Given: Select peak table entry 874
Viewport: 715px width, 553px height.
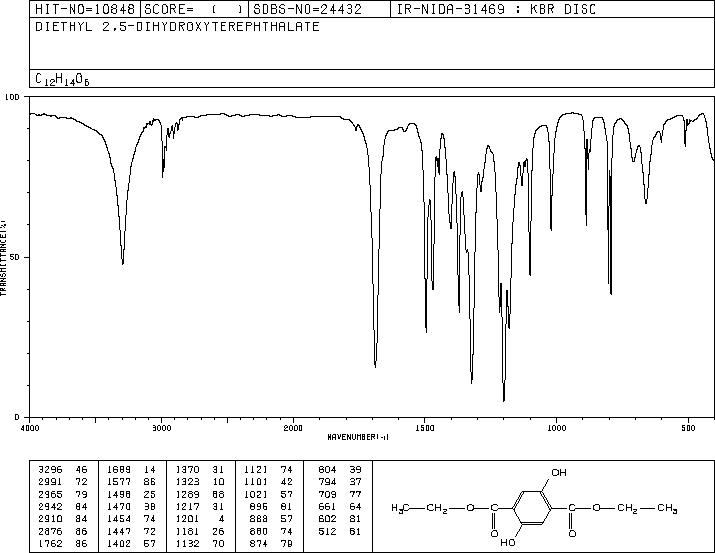Looking at the screenshot, I should tap(259, 544).
